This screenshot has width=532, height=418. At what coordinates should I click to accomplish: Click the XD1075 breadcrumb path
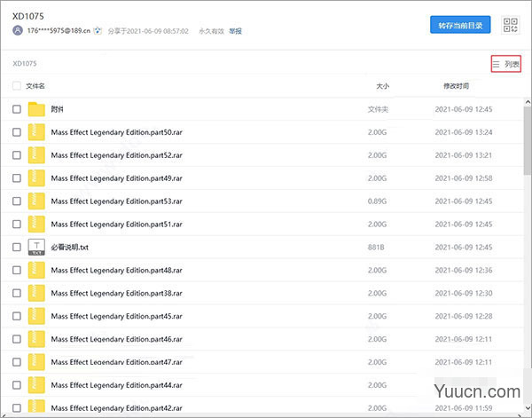tap(25, 64)
